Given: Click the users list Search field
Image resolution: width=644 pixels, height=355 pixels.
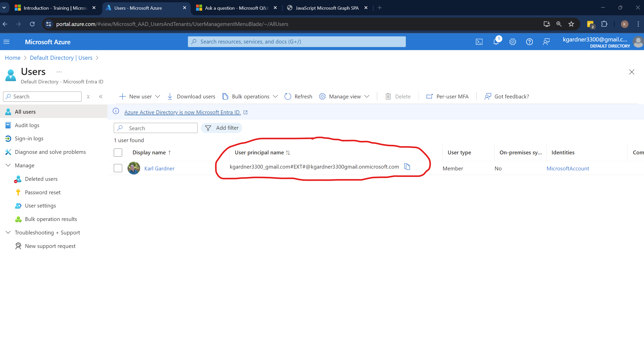Looking at the screenshot, I should coord(155,128).
